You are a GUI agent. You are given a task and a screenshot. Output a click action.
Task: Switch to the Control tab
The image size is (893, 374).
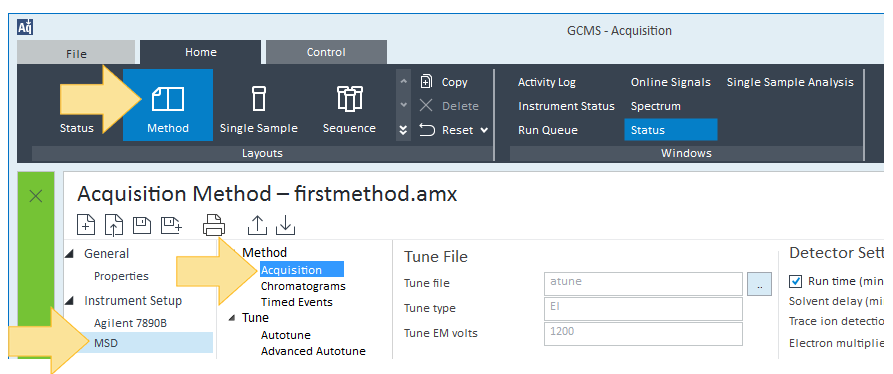[x=326, y=52]
